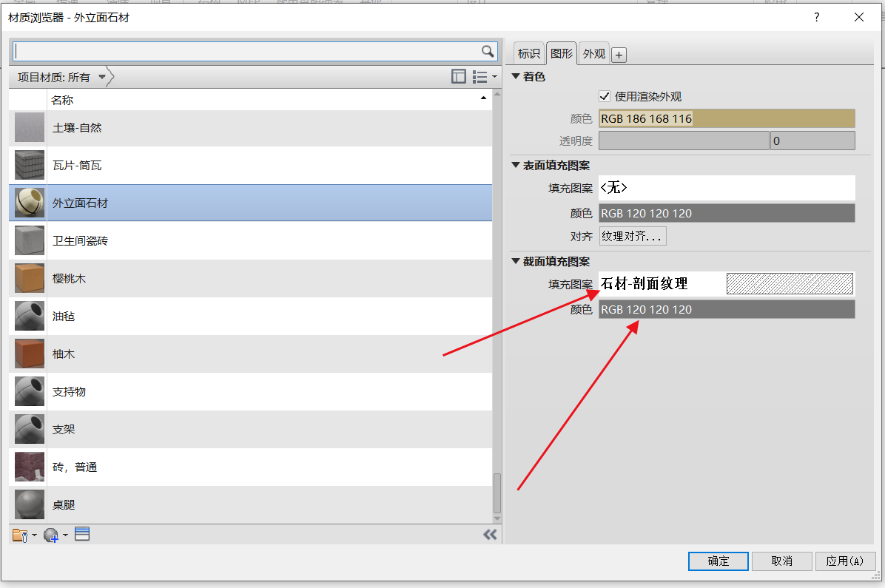Screen dimensions: 885x588
Task: Switch to the 外观 tab
Action: tap(593, 53)
